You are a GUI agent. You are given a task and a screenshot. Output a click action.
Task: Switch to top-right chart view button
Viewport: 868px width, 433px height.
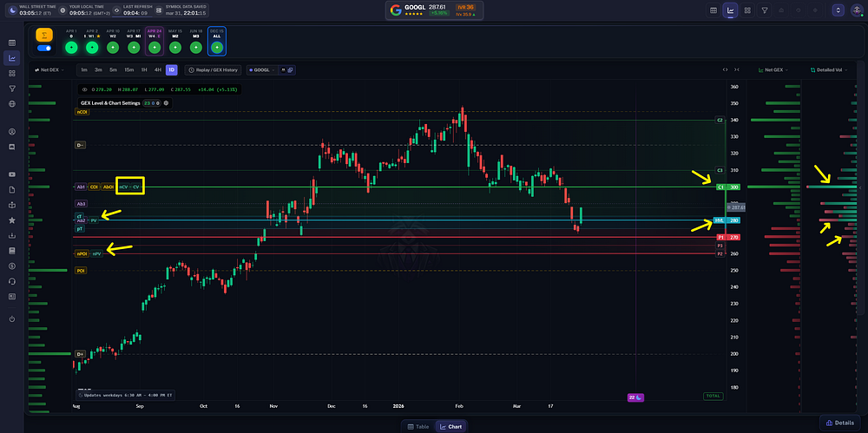pyautogui.click(x=730, y=10)
